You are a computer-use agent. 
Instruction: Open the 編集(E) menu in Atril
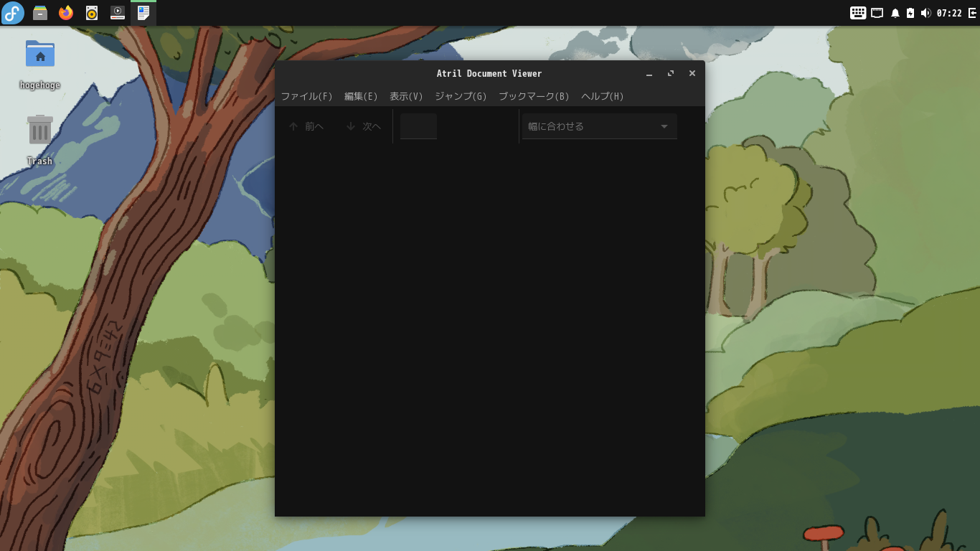[x=361, y=96]
